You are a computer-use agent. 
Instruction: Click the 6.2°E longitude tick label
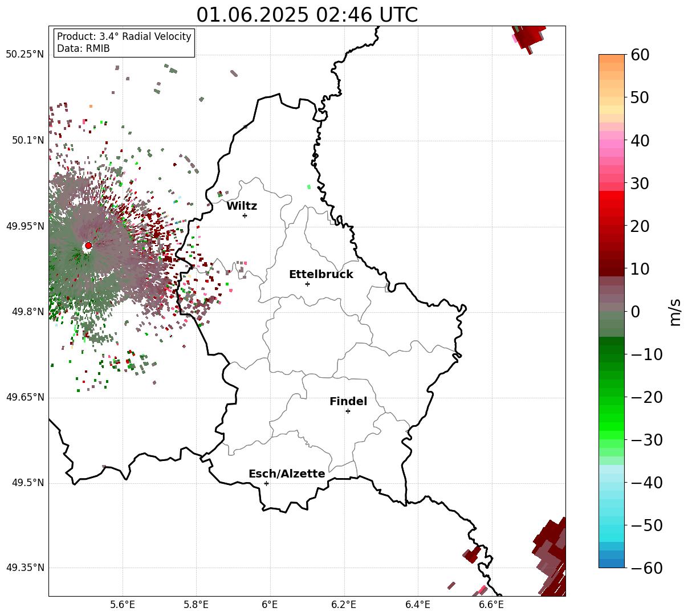[344, 605]
